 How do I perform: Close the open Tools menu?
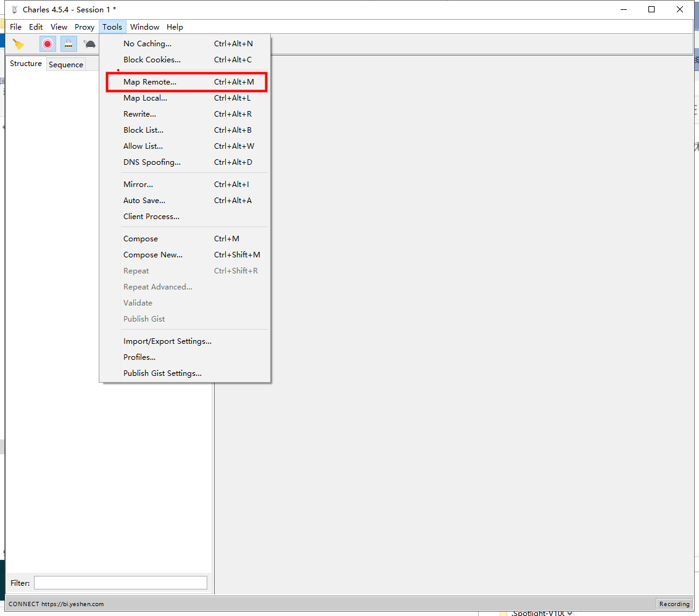coord(112,27)
